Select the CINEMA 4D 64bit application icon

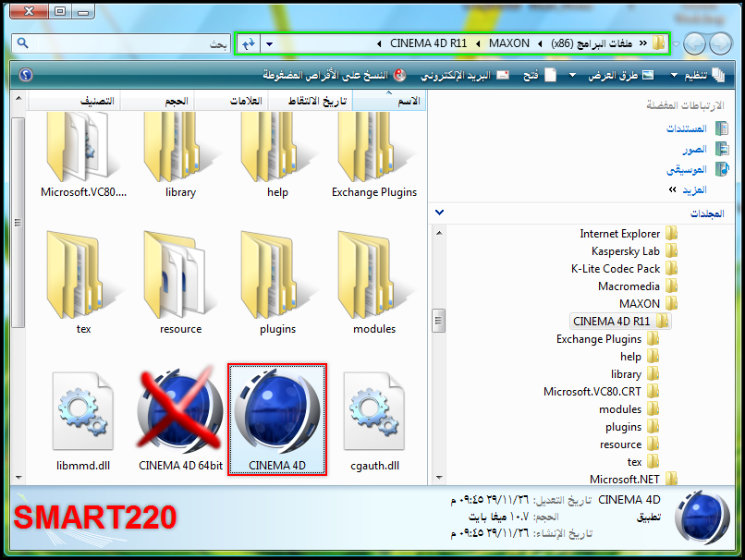(x=180, y=411)
